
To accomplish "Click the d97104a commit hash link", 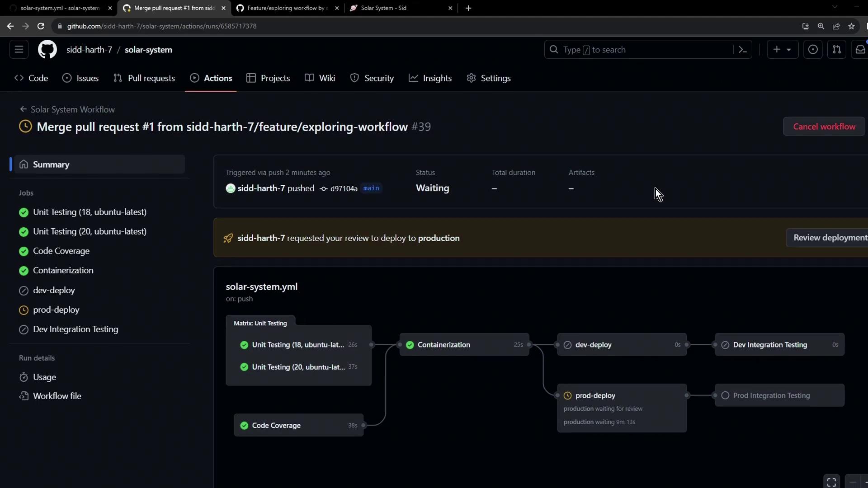I will click(344, 189).
